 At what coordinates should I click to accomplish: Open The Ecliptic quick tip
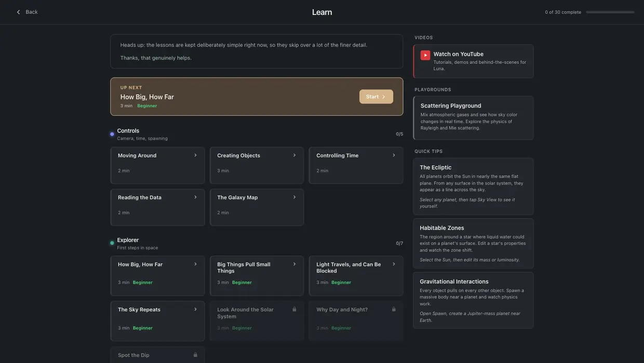pos(474,187)
